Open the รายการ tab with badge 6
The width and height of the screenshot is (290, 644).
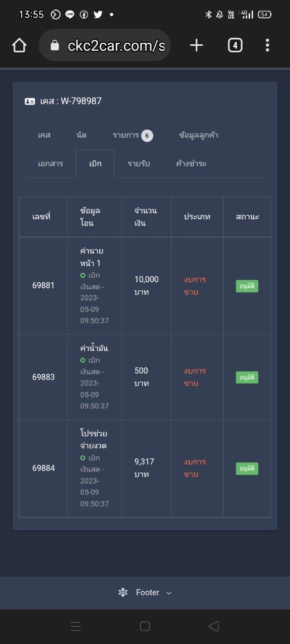132,135
